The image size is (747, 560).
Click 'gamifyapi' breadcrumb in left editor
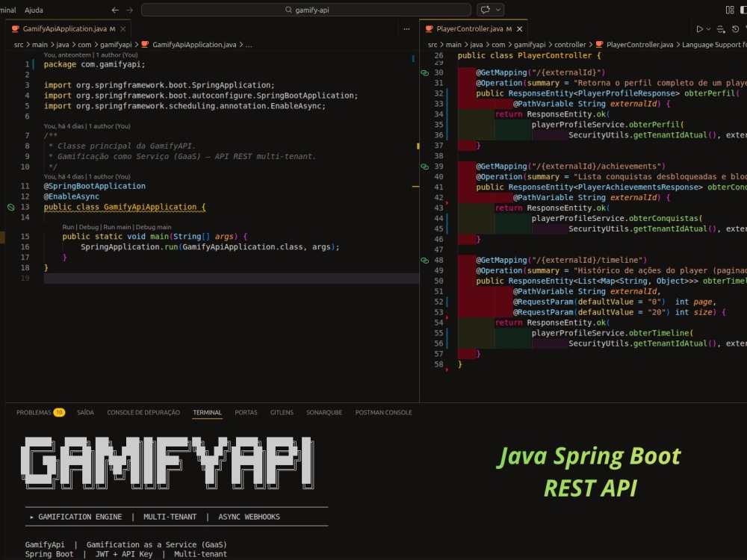click(116, 45)
